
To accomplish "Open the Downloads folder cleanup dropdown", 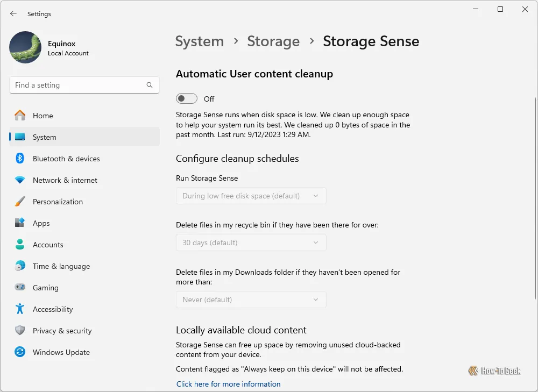I will (251, 300).
